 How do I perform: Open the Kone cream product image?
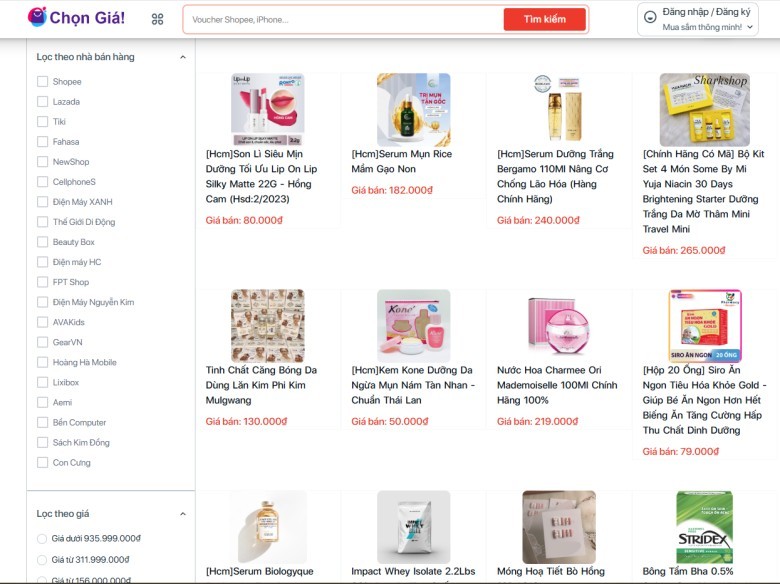[x=413, y=326]
